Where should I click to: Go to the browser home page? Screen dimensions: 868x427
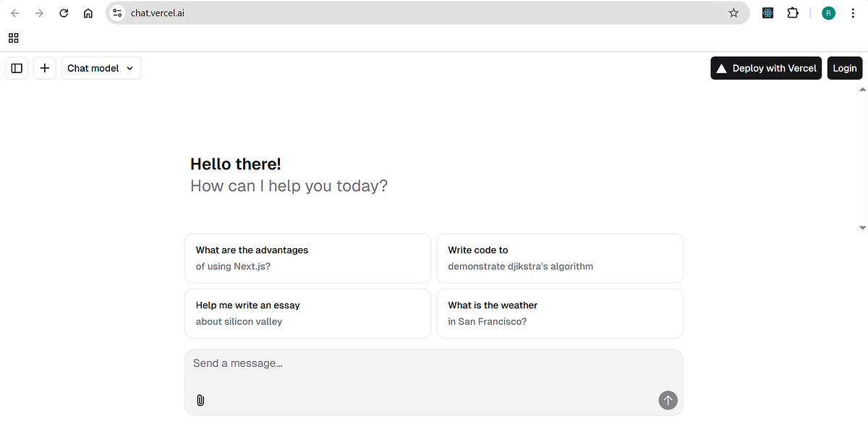coord(88,12)
